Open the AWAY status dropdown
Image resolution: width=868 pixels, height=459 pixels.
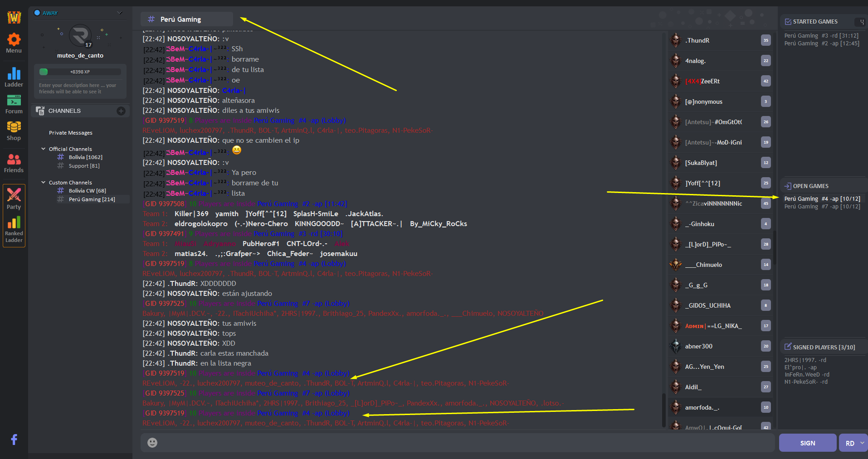(x=120, y=13)
